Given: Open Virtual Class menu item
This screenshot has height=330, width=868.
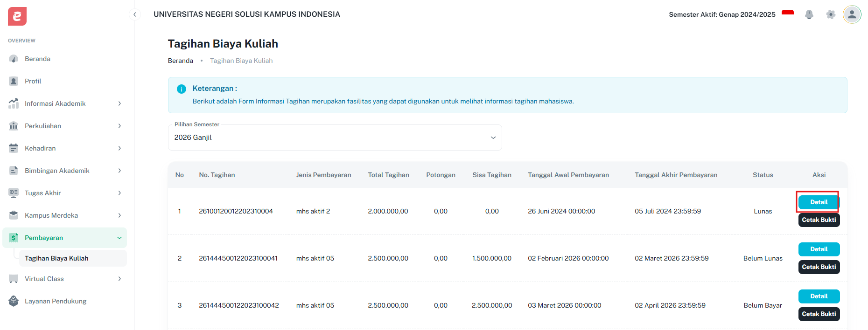Looking at the screenshot, I should (64, 279).
